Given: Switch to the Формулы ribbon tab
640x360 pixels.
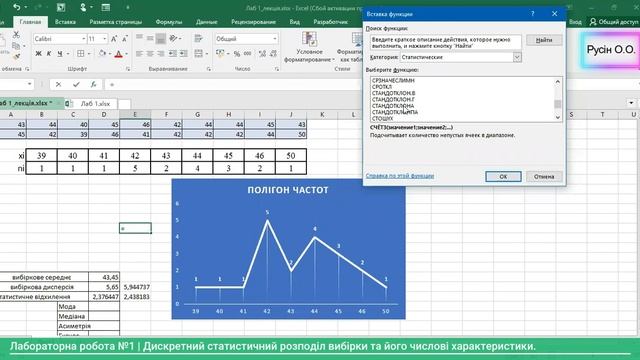Looking at the screenshot, I should [x=169, y=22].
